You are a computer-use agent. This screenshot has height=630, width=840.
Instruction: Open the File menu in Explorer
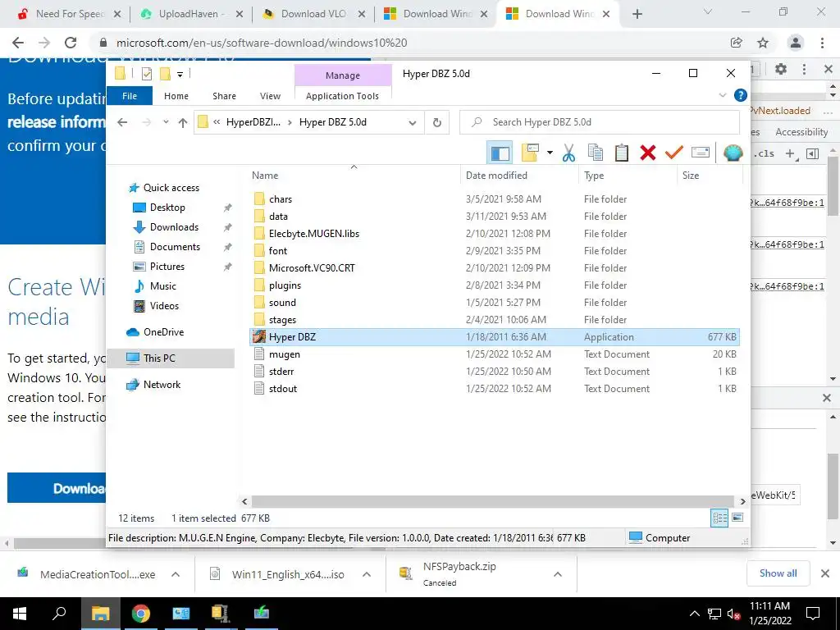(x=130, y=96)
